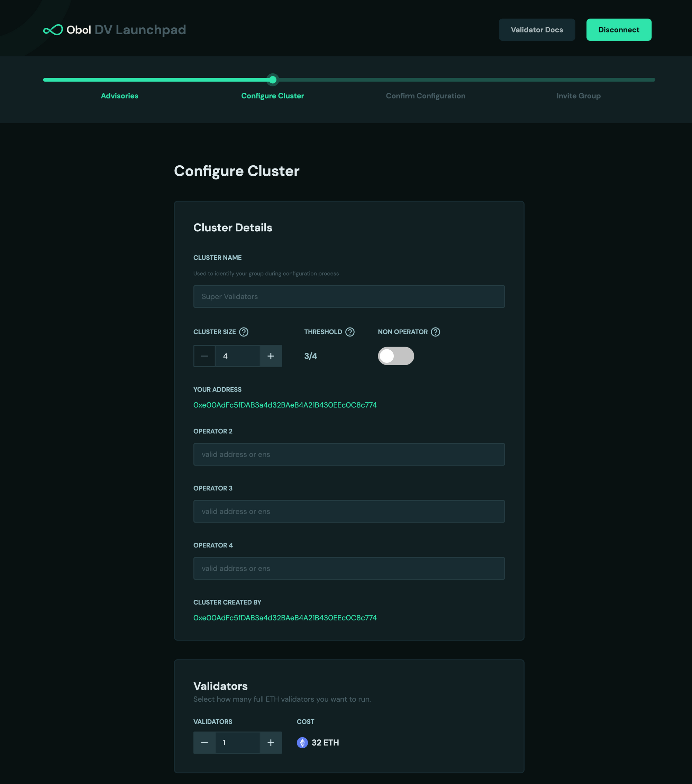Click Non Operator help question-mark icon
Image resolution: width=692 pixels, height=784 pixels.
pos(435,332)
